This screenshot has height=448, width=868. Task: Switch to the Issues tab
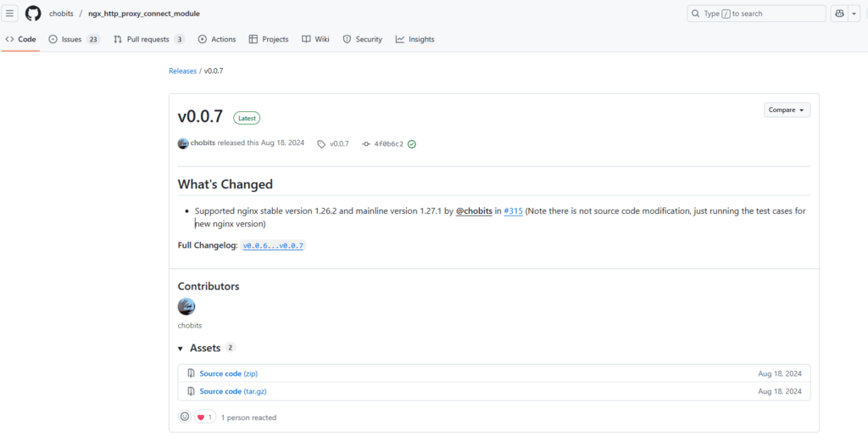coord(74,39)
